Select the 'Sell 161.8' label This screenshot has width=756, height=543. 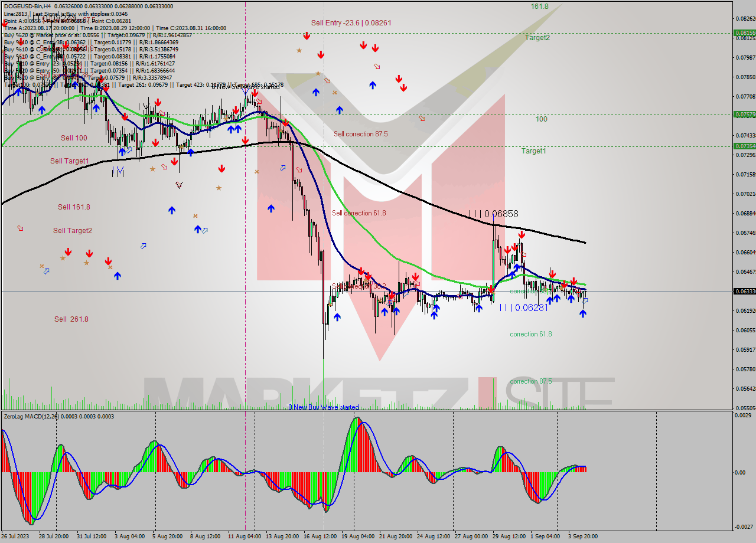[x=74, y=207]
